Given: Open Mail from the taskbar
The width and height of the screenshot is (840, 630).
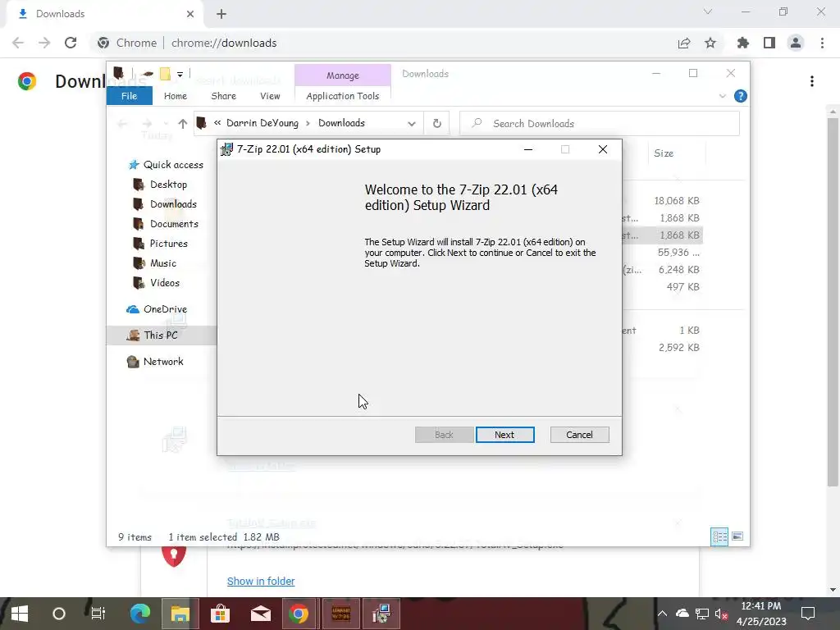Looking at the screenshot, I should (x=260, y=614).
